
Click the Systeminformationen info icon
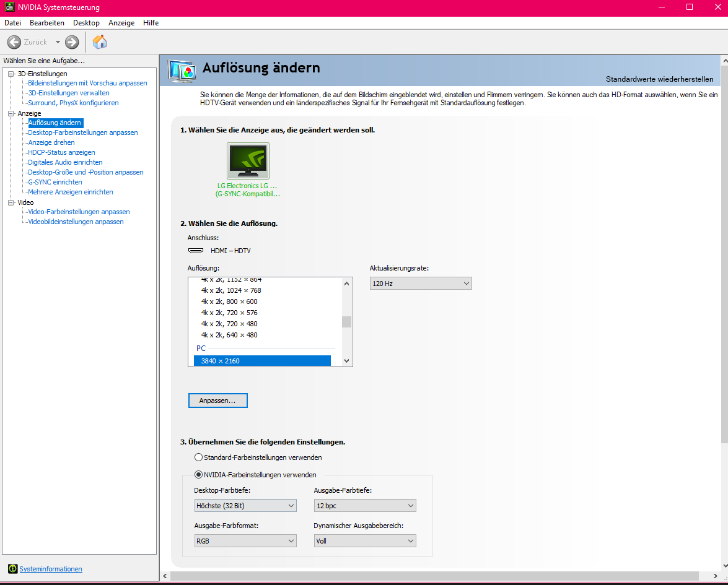12,569
